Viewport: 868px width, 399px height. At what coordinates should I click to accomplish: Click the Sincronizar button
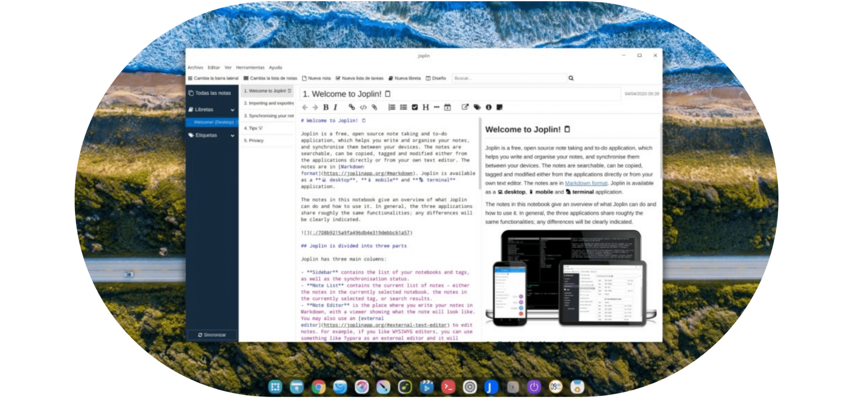212,335
